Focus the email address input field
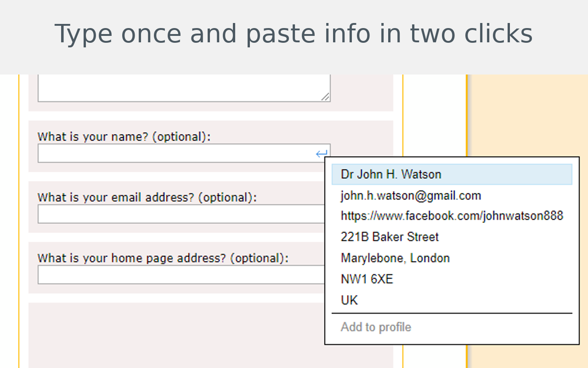 coord(181,214)
